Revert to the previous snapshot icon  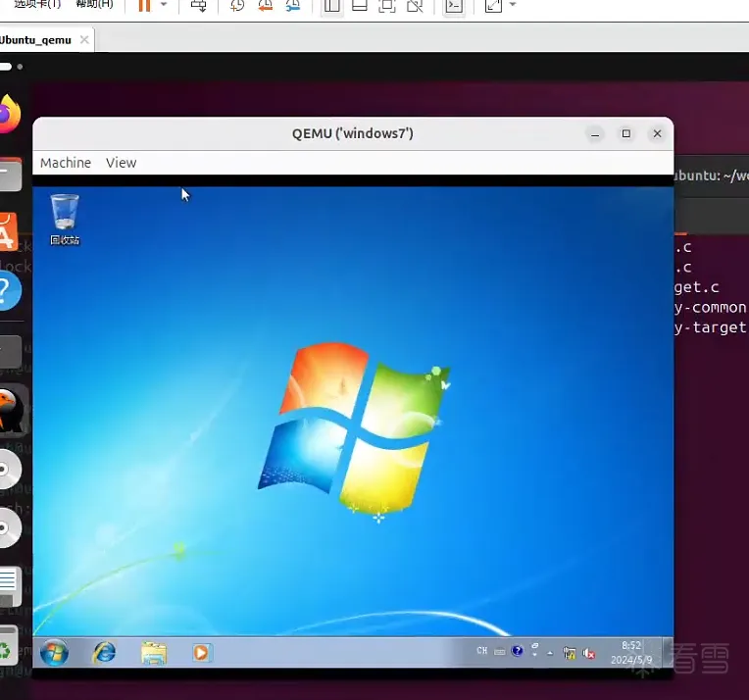tap(265, 5)
